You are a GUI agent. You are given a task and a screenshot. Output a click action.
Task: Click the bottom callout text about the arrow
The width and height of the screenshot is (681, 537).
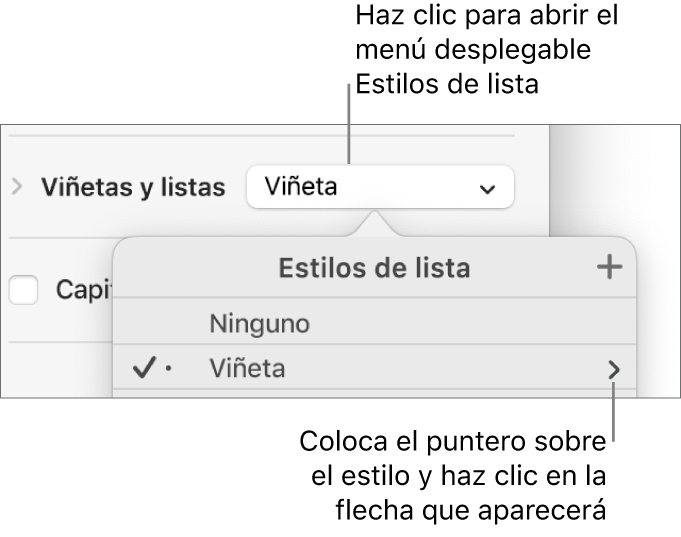(455, 475)
